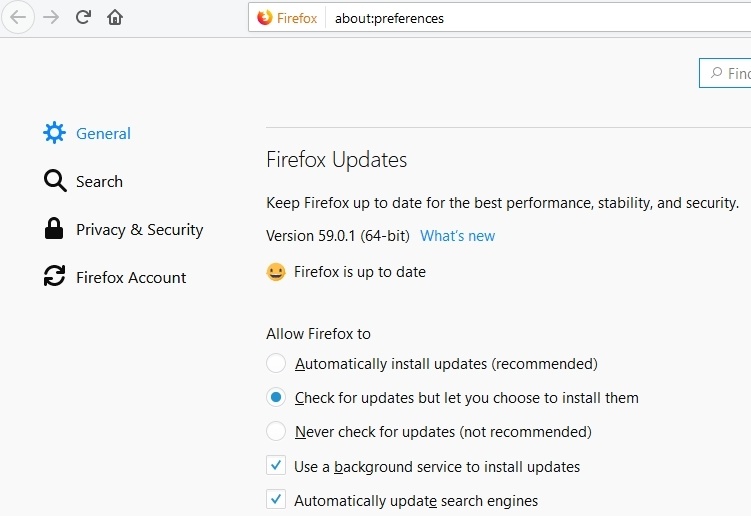Click the browser back arrow button
The height and width of the screenshot is (516, 751).
(x=18, y=17)
